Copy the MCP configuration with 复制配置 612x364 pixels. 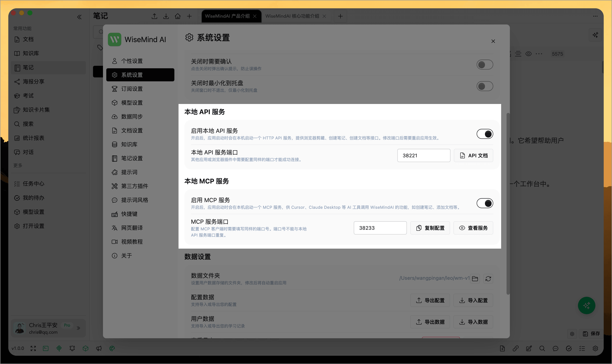(x=430, y=228)
